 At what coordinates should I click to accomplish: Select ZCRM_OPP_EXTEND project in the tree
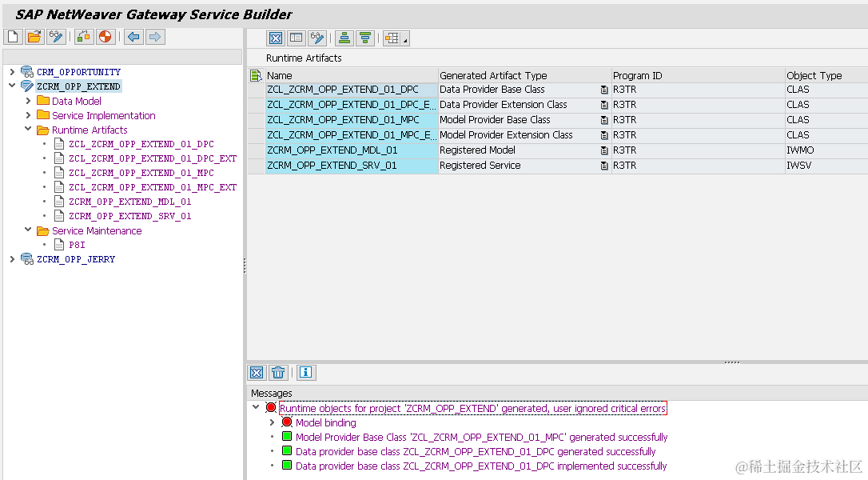pyautogui.click(x=78, y=86)
